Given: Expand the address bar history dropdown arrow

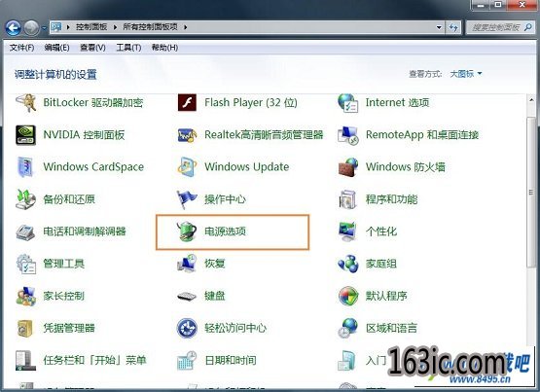Looking at the screenshot, I should click(439, 27).
